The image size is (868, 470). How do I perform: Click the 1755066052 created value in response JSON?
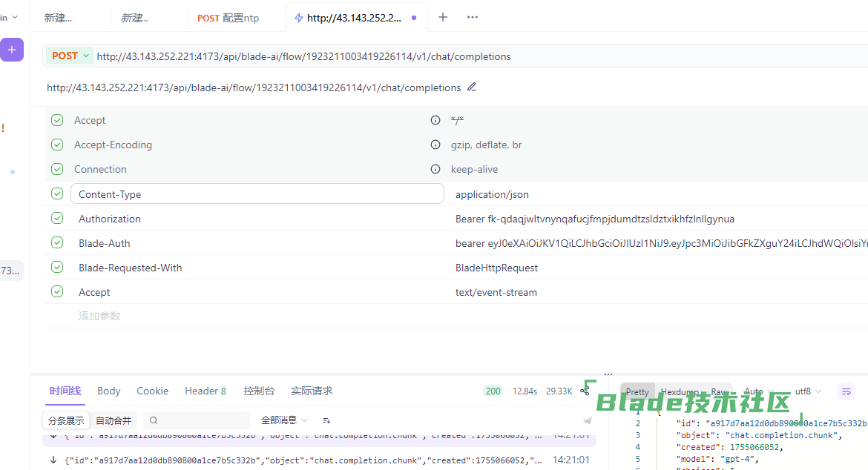coord(754,447)
